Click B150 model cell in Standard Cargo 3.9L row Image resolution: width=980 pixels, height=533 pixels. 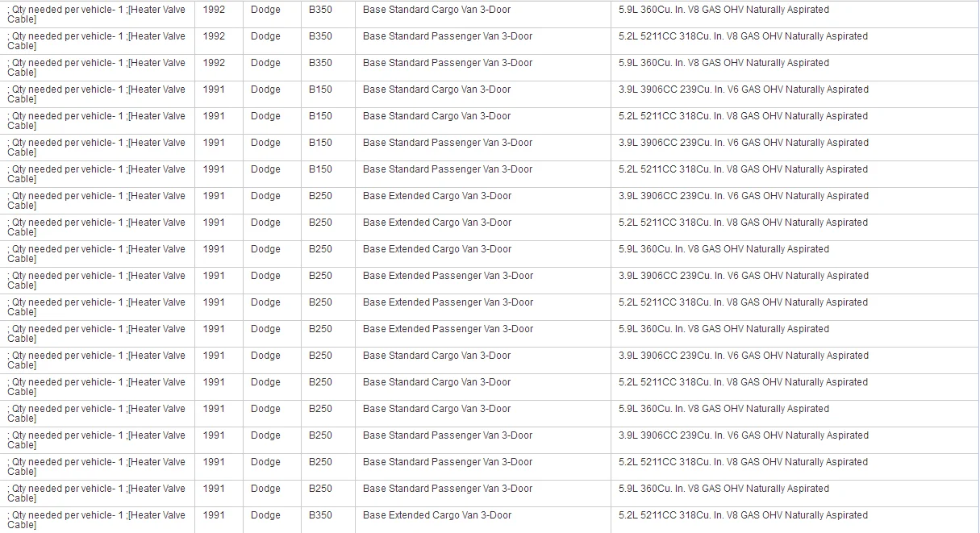tap(327, 94)
